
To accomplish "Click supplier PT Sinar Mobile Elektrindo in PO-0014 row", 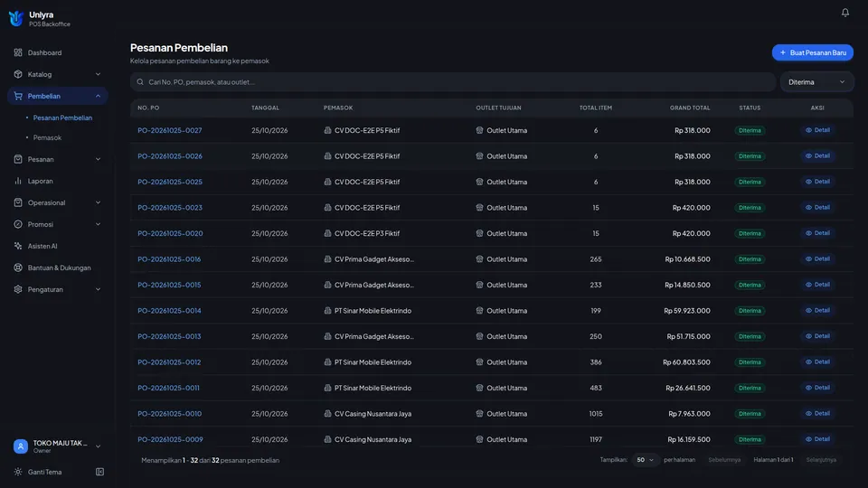I will point(373,311).
